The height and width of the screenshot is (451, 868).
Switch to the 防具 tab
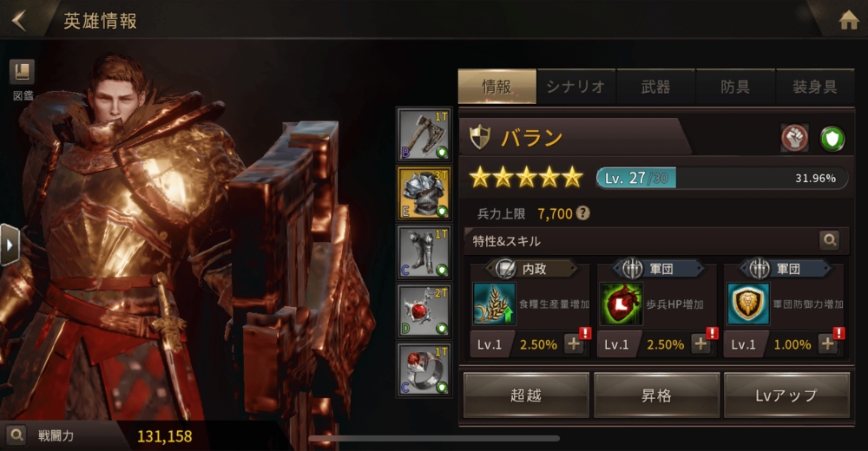(735, 87)
